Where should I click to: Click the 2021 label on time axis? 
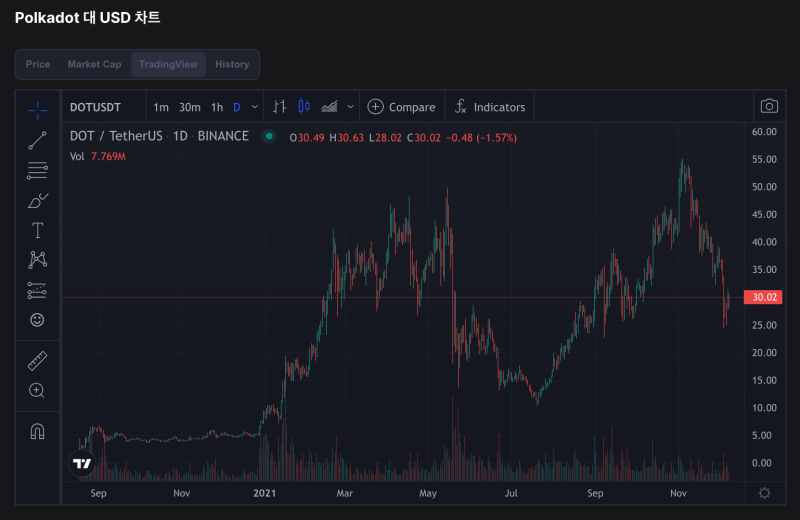(264, 493)
